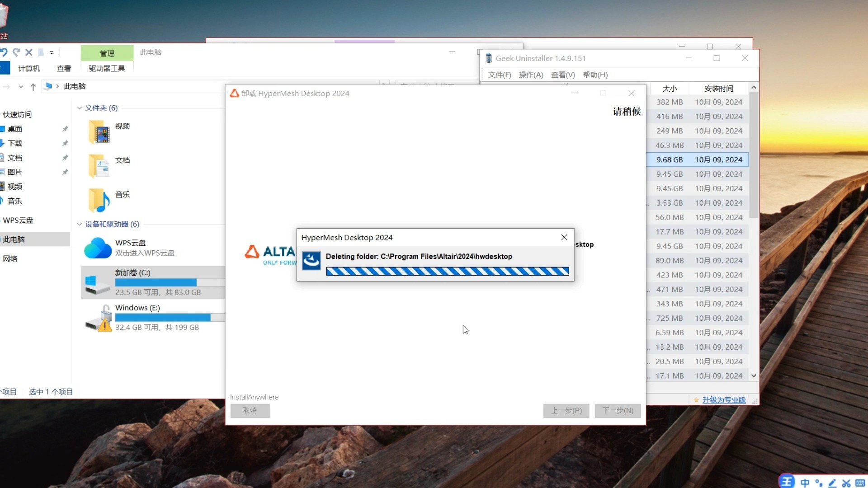Click the pin icon beside 下载

coord(65,143)
